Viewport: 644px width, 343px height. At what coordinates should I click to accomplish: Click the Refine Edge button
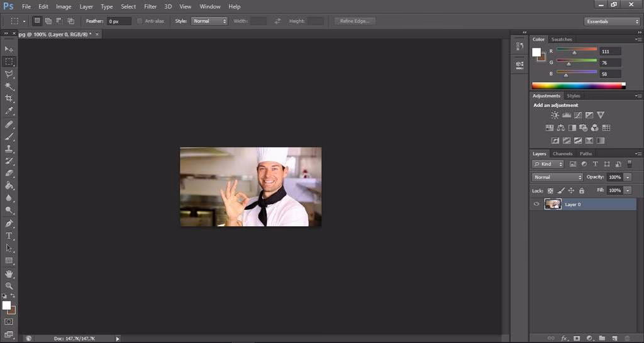[355, 21]
